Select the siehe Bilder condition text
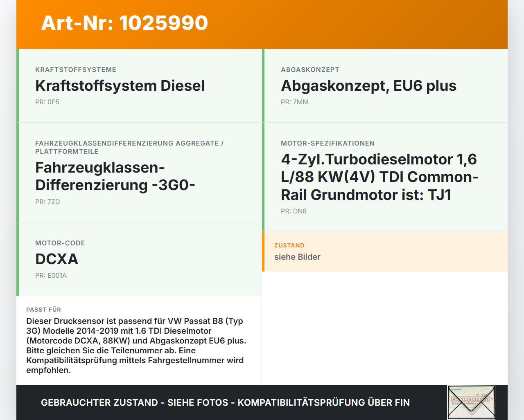This screenshot has width=524, height=420. click(297, 257)
